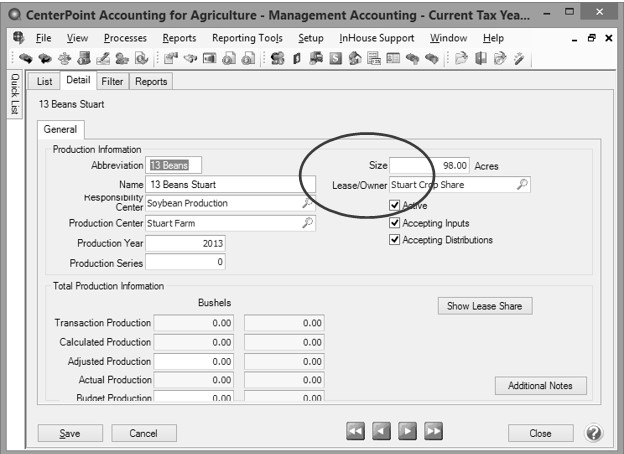This screenshot has height=454, width=624.
Task: Click the handshake toolbar icon
Action: tap(191, 59)
